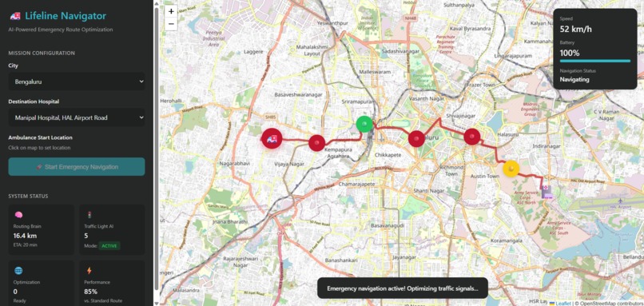
Task: Click the Performance 85% card
Action: [112, 283]
